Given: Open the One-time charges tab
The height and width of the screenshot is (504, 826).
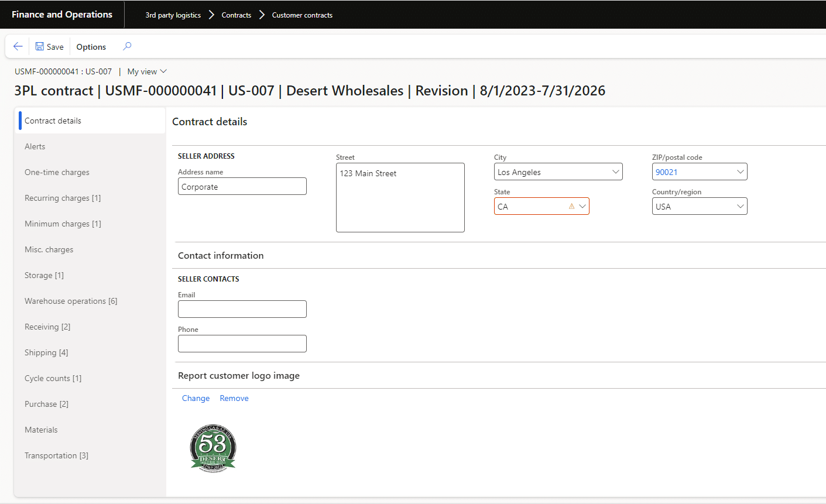Looking at the screenshot, I should [90, 172].
